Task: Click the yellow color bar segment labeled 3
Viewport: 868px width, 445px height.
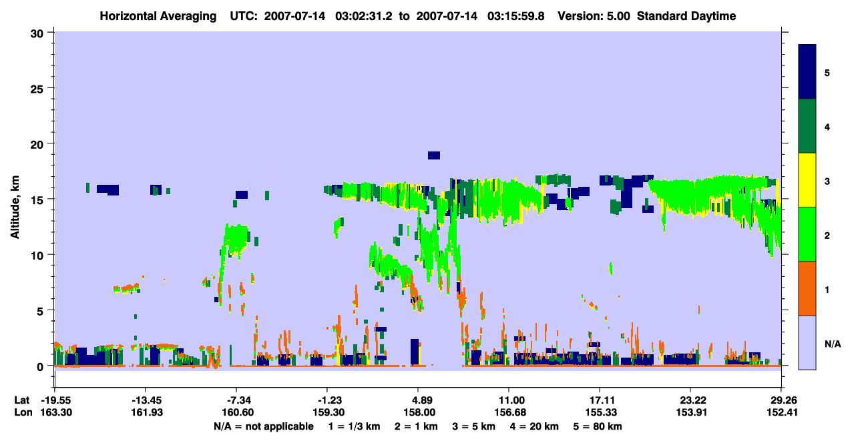Action: [x=807, y=180]
